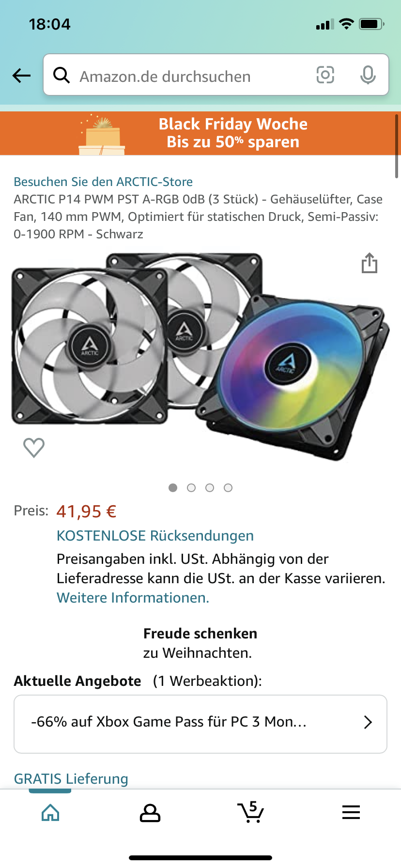401x868 pixels.
Task: Select the second image indicator dot
Action: pos(191,488)
